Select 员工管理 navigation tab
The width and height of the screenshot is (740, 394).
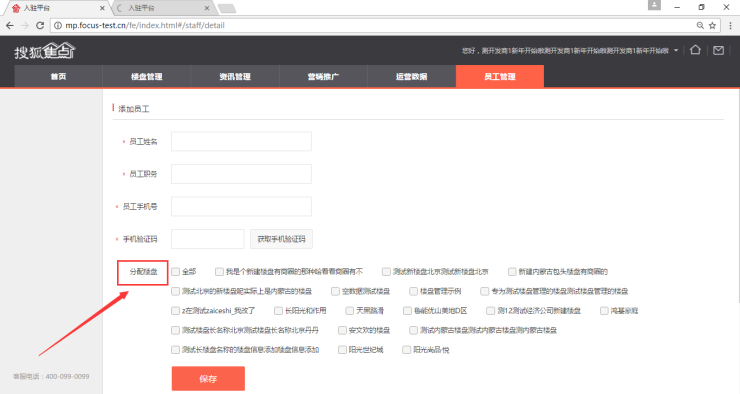coord(500,76)
